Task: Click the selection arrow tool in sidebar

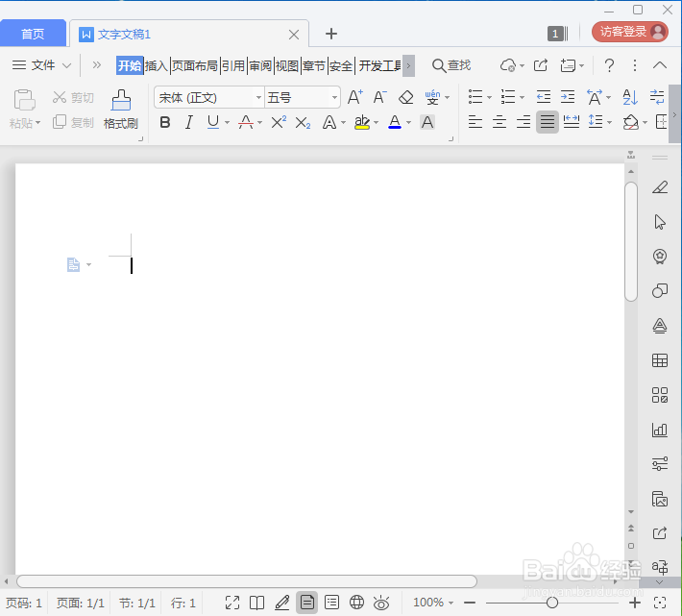Action: [659, 222]
